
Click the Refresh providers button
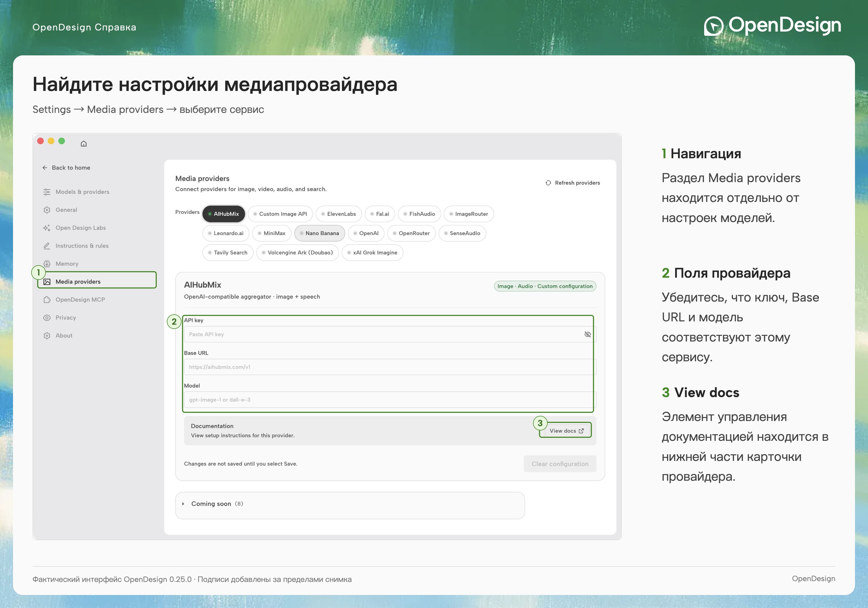tap(573, 183)
